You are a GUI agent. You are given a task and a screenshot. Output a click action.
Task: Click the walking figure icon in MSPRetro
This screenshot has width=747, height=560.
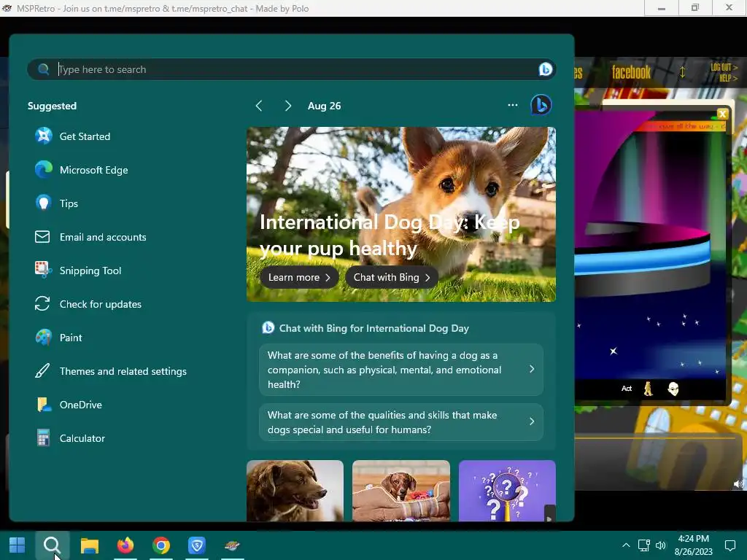pos(648,389)
